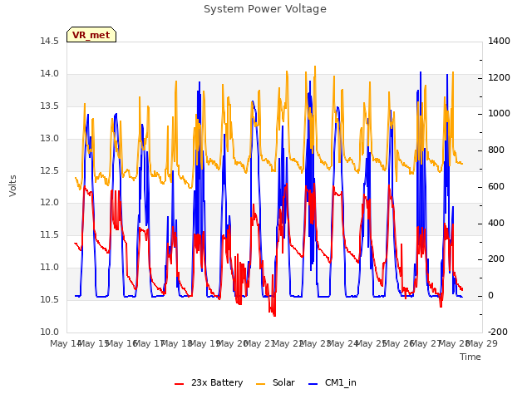Click the red 23x Battery legend swatch
Viewport: 532px width, 399px height.
coord(180,384)
